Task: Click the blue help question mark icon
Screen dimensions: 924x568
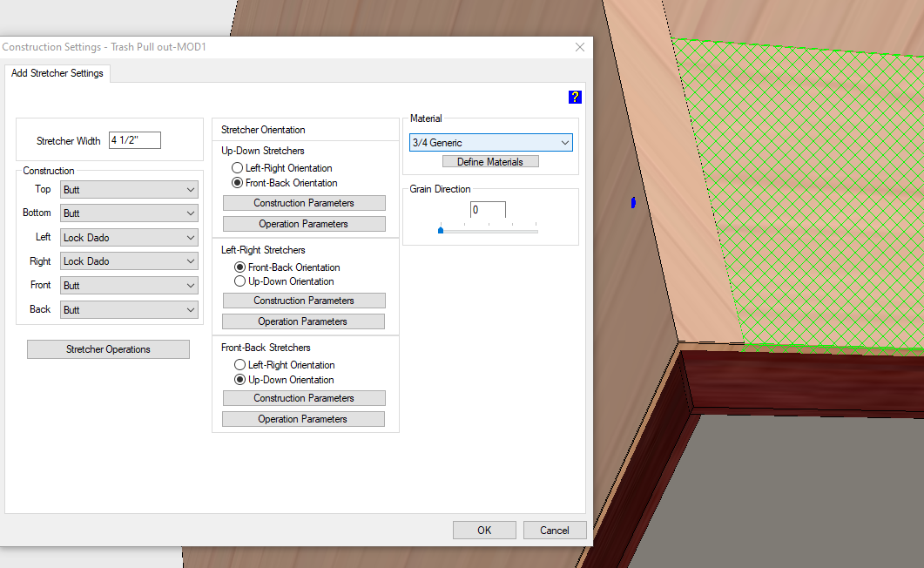Action: [575, 97]
